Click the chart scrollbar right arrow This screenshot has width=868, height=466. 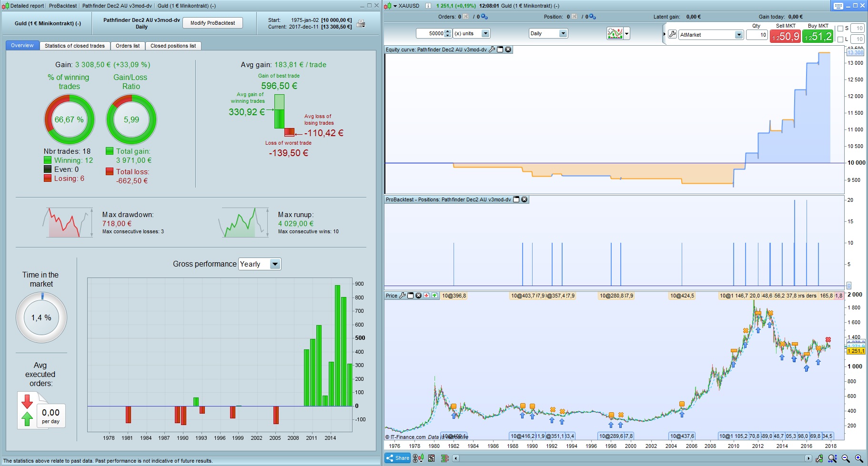(808, 458)
